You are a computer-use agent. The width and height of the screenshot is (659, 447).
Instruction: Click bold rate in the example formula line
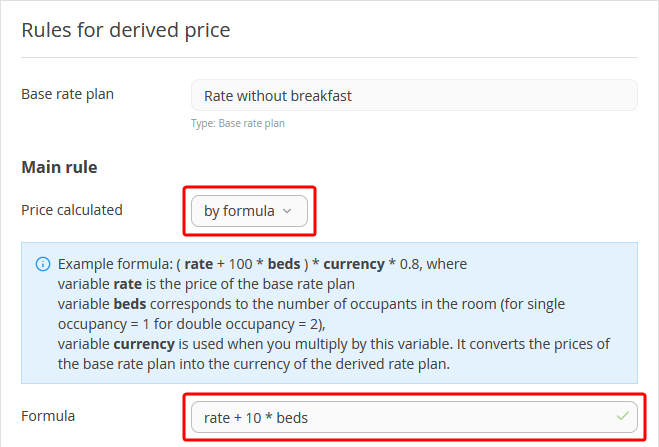[198, 264]
